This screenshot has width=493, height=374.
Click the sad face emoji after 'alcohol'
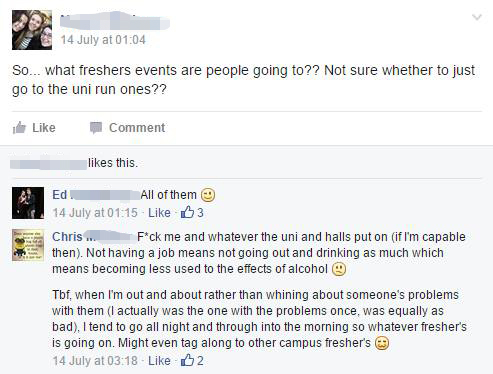point(339,269)
